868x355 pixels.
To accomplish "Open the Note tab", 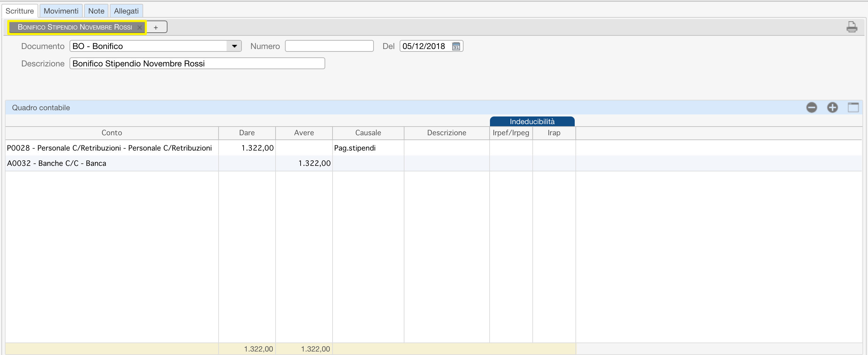I will click(x=96, y=11).
